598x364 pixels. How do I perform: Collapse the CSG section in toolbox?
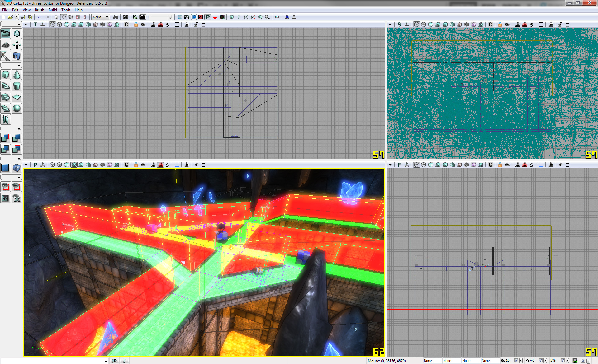(11, 128)
